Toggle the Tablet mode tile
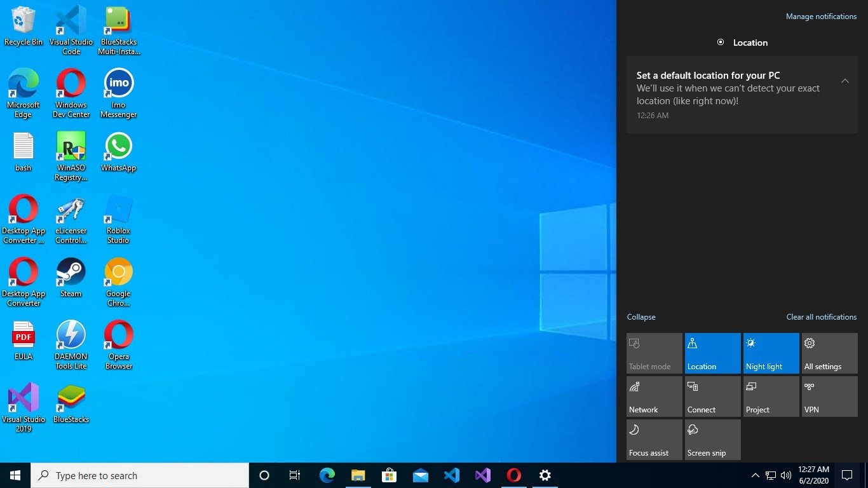 [654, 353]
